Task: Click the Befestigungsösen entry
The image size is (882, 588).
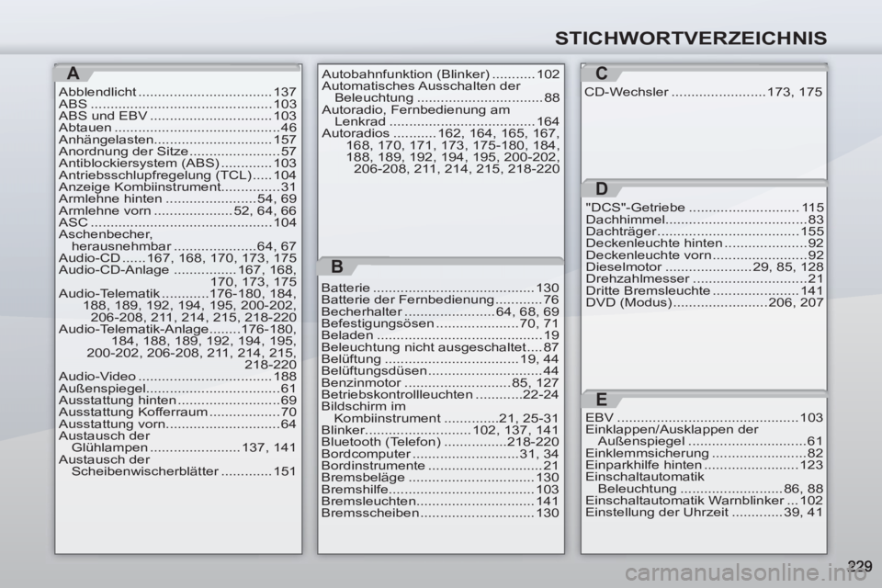Action: [x=440, y=323]
